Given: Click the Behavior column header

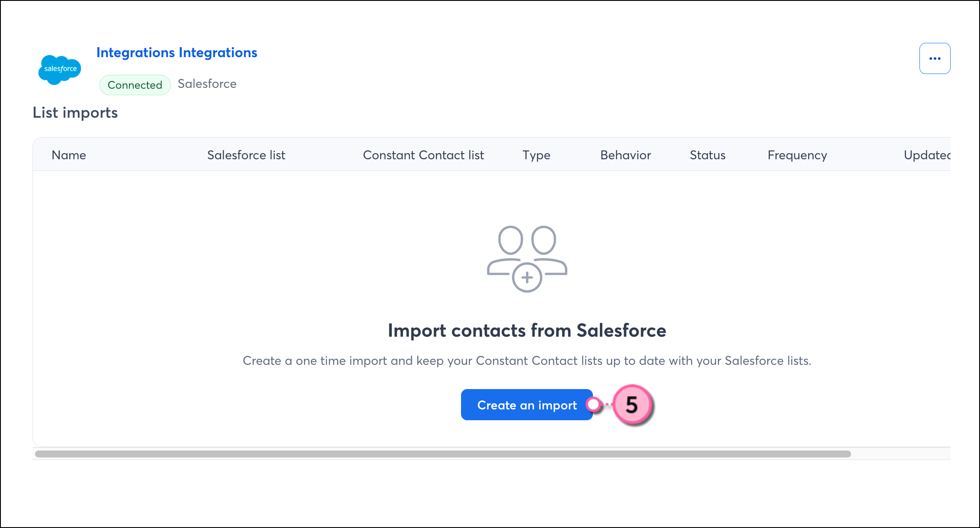Looking at the screenshot, I should coord(625,155).
